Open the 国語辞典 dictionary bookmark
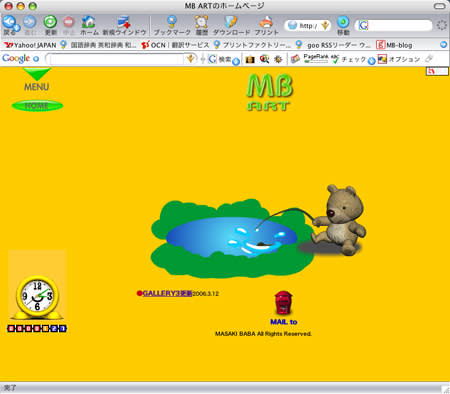The width and height of the screenshot is (450, 394). point(99,45)
